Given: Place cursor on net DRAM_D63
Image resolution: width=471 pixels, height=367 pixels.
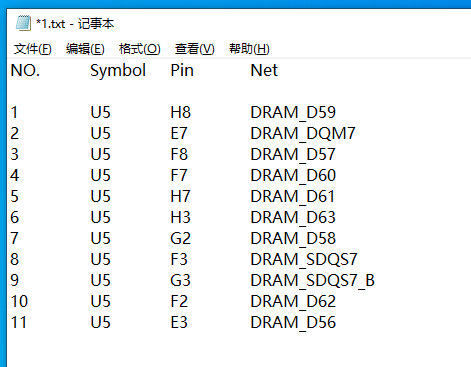Looking at the screenshot, I should (293, 218).
